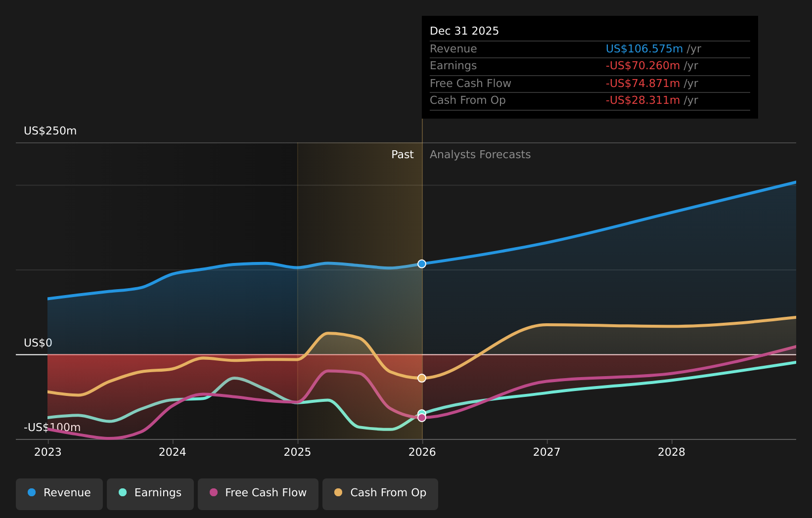Image resolution: width=812 pixels, height=518 pixels.
Task: Click the pink Free Cash Flow legend dot
Action: pyautogui.click(x=213, y=492)
